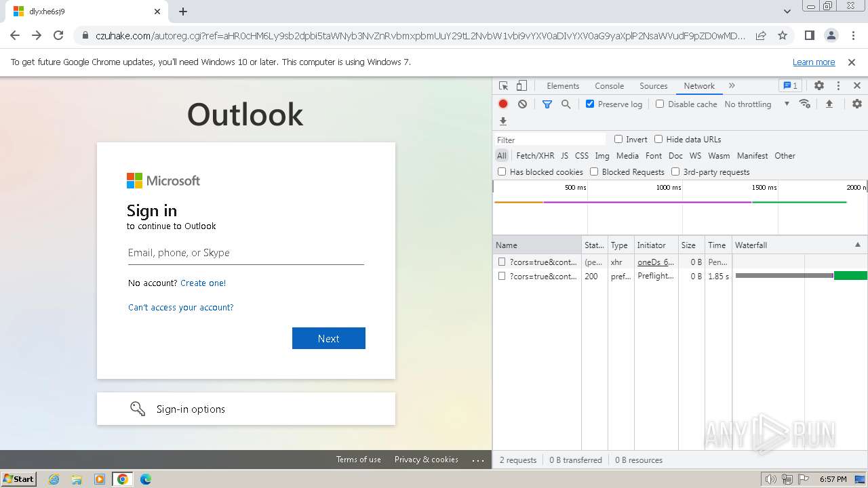The image size is (868, 488).
Task: Toggle the network filter funnel icon
Action: pyautogui.click(x=547, y=104)
